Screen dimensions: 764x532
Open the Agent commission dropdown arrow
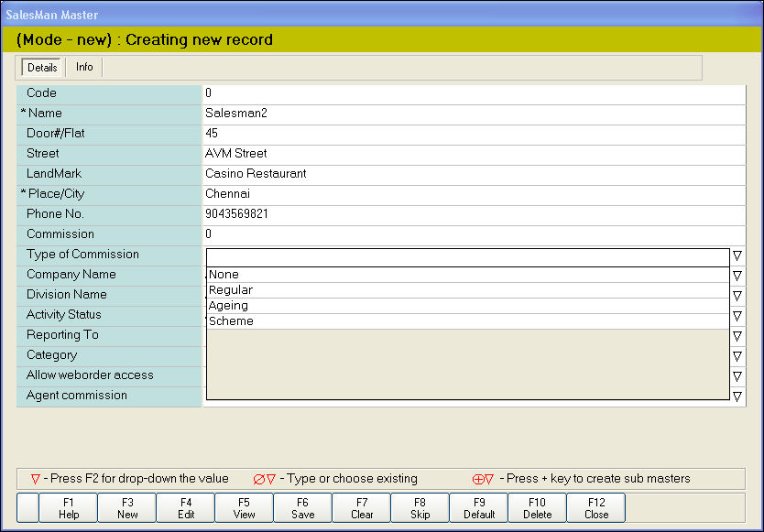point(737,396)
